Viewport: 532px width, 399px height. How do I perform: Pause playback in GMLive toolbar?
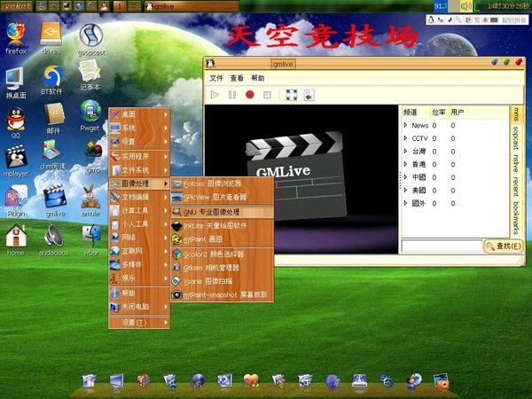point(232,94)
